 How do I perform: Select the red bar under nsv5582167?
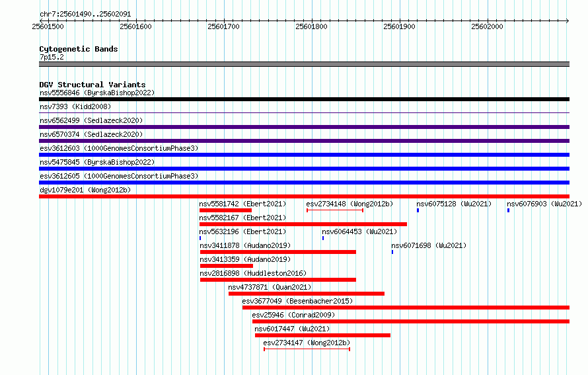tap(303, 224)
